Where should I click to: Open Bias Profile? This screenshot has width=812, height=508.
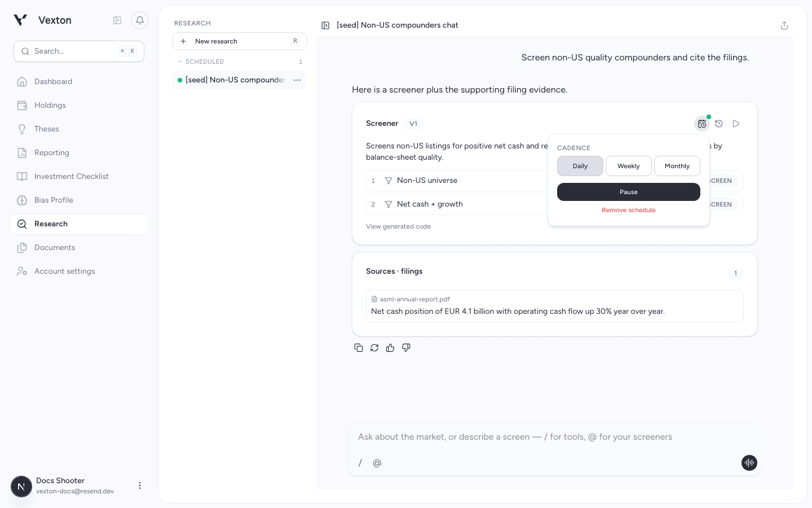(79, 200)
